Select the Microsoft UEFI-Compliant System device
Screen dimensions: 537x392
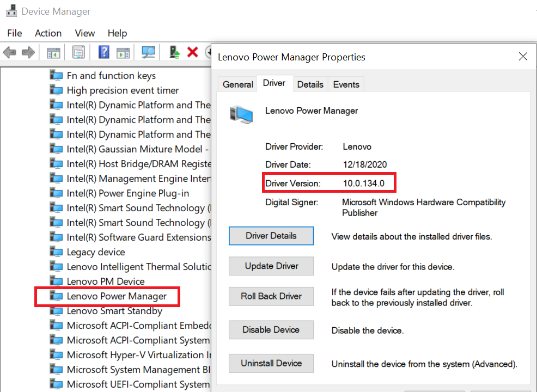[138, 384]
